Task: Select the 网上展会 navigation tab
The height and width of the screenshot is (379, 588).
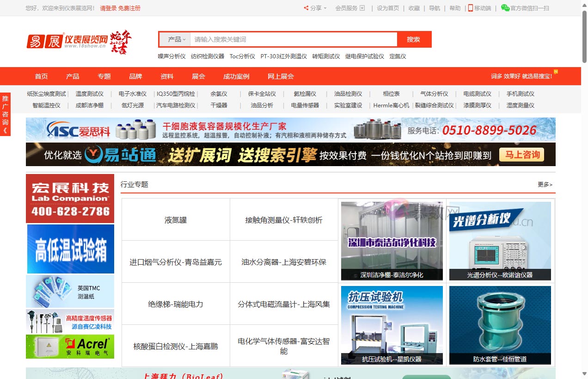Action: [280, 76]
